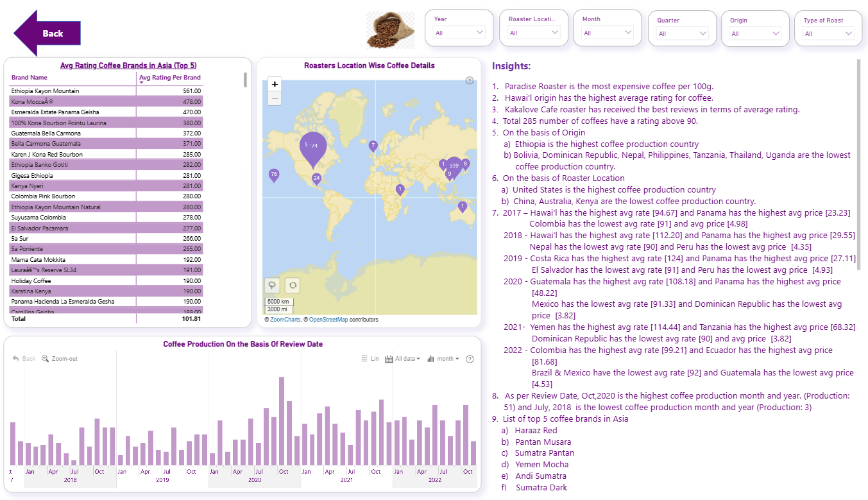Image resolution: width=868 pixels, height=500 pixels.
Task: Select the map pin labeled 9
Action: (450, 174)
